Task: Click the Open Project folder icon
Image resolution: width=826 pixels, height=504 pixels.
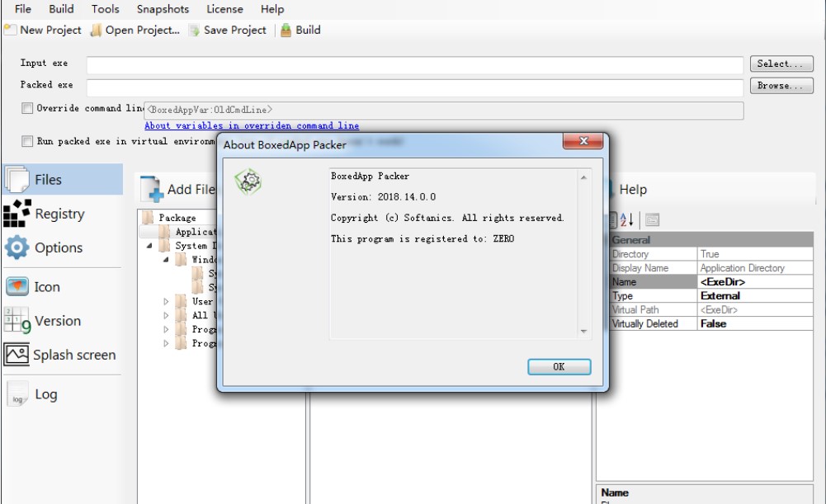Action: tap(96, 31)
